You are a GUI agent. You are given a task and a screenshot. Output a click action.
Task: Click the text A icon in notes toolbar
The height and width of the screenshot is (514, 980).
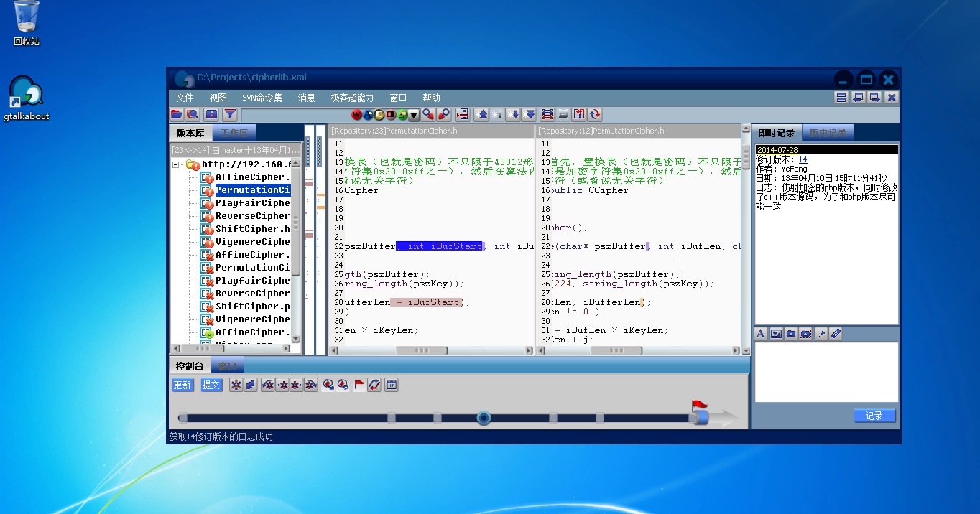pos(761,334)
